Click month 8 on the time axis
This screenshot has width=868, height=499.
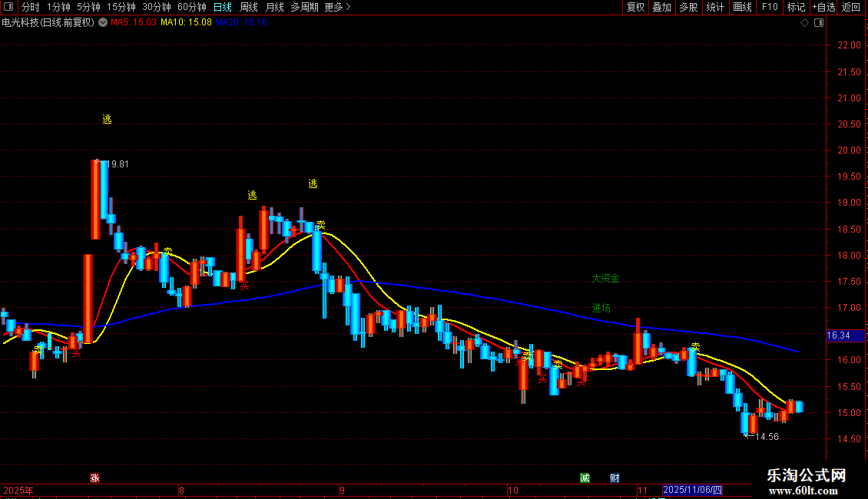point(181,490)
